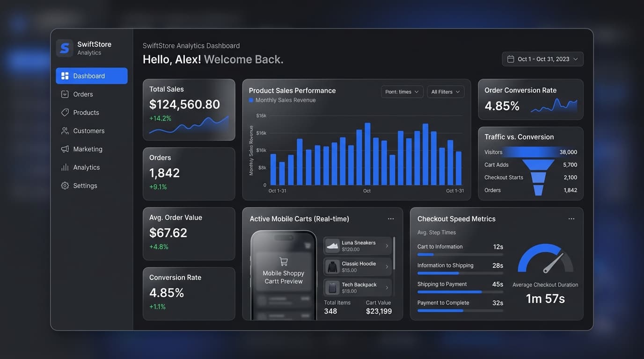Click the Active Mobile Carts list scrollbar
The image size is (644, 359).
pos(394,254)
